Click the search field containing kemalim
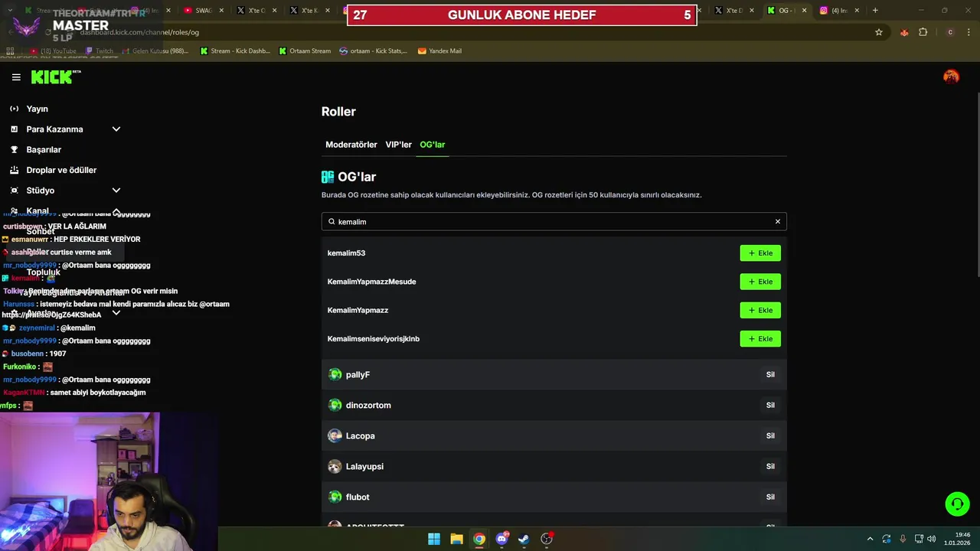Viewport: 980px width, 551px height. point(554,222)
